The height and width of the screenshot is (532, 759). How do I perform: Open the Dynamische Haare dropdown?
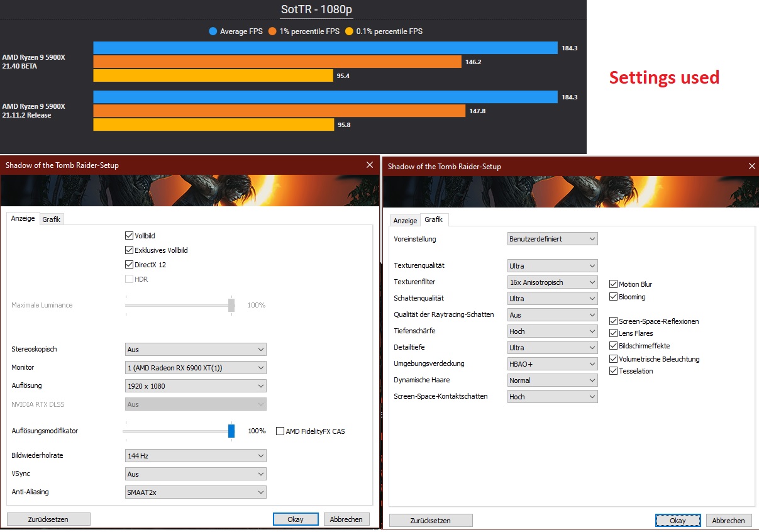[553, 380]
